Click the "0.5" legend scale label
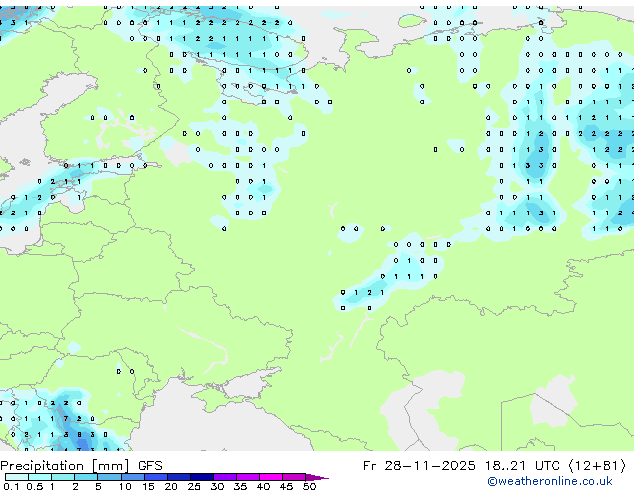The height and width of the screenshot is (490, 634). (x=34, y=486)
